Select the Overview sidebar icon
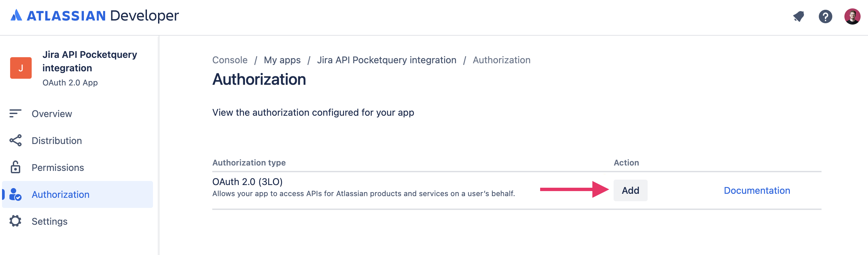Viewport: 868px width, 255px height. coord(15,114)
